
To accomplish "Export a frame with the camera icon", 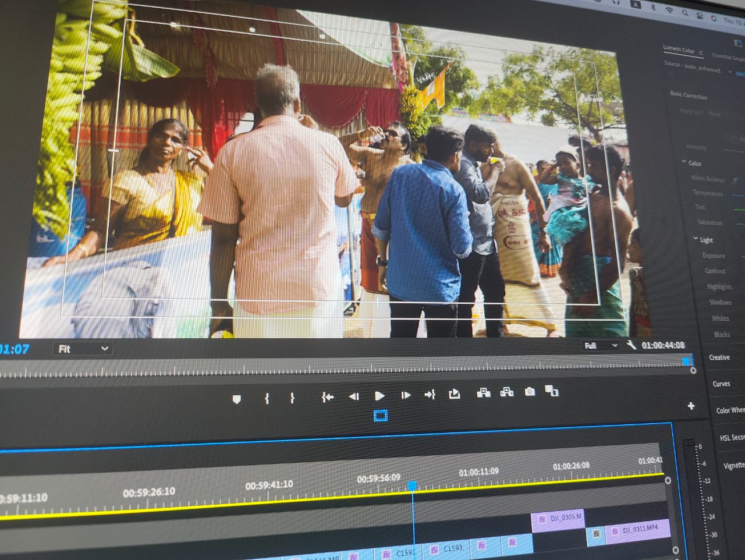I will [530, 392].
